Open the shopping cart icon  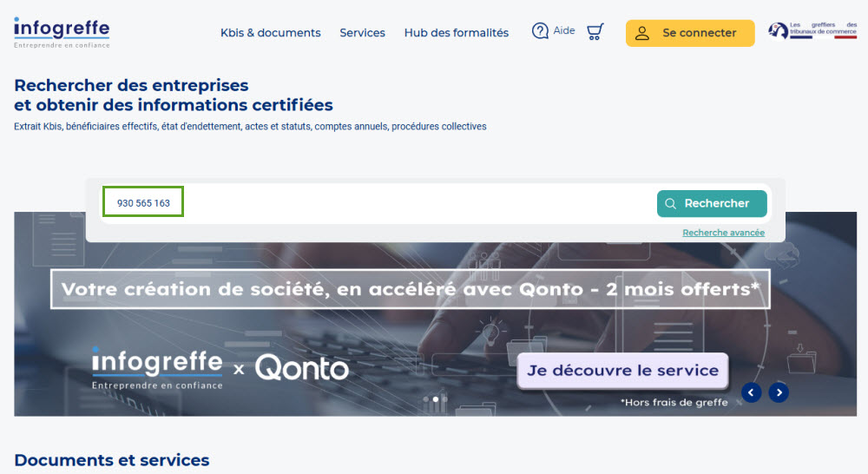tap(595, 32)
